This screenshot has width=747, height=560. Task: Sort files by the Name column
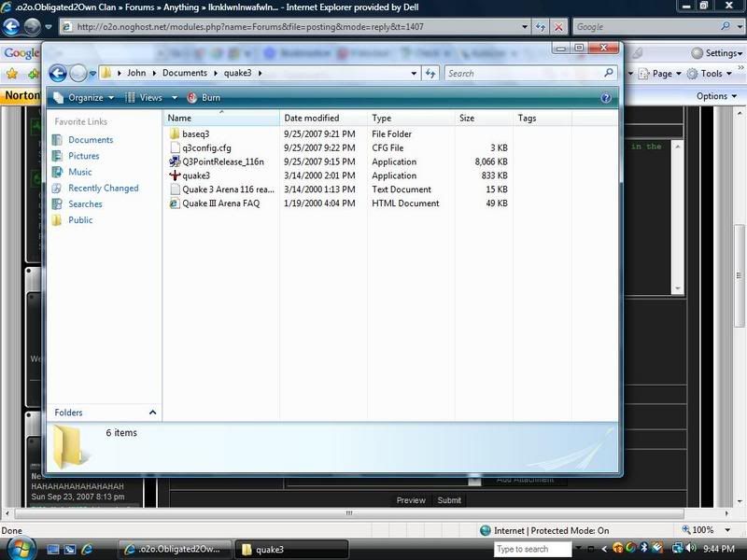(221, 119)
